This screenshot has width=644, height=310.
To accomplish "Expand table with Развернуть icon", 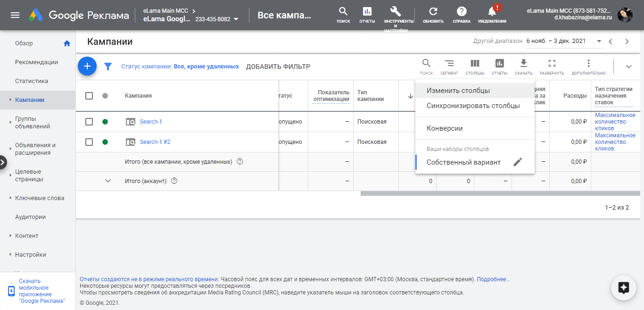I will [552, 67].
